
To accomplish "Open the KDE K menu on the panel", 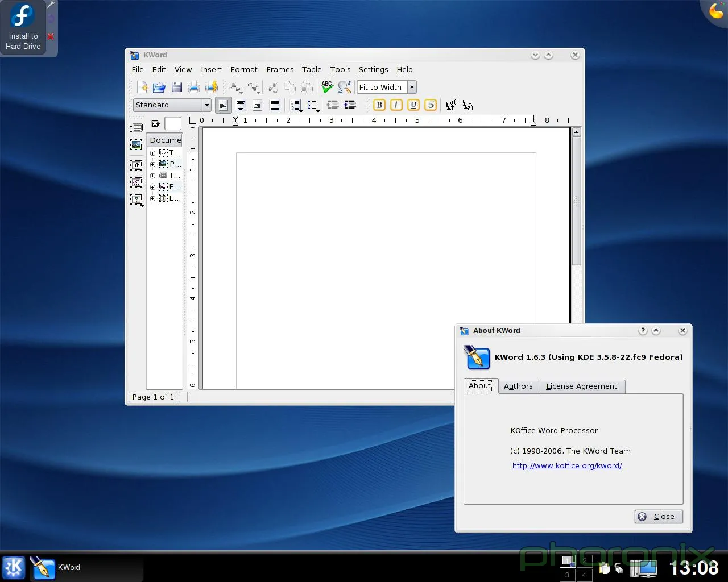I will pos(14,567).
